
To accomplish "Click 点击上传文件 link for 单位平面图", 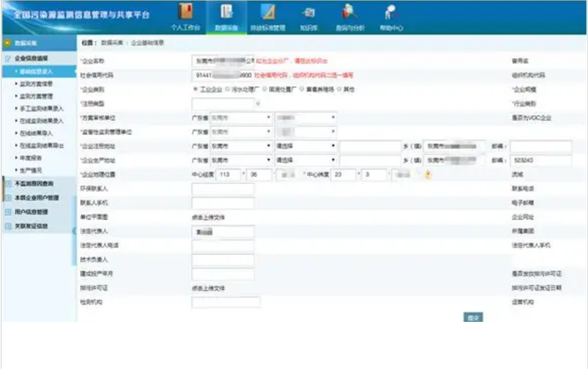I will [x=208, y=217].
